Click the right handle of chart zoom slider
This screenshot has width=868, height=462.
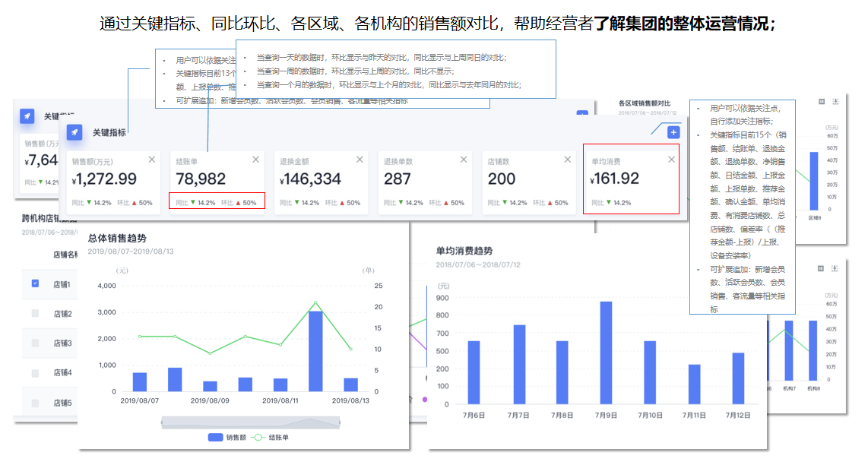339,422
